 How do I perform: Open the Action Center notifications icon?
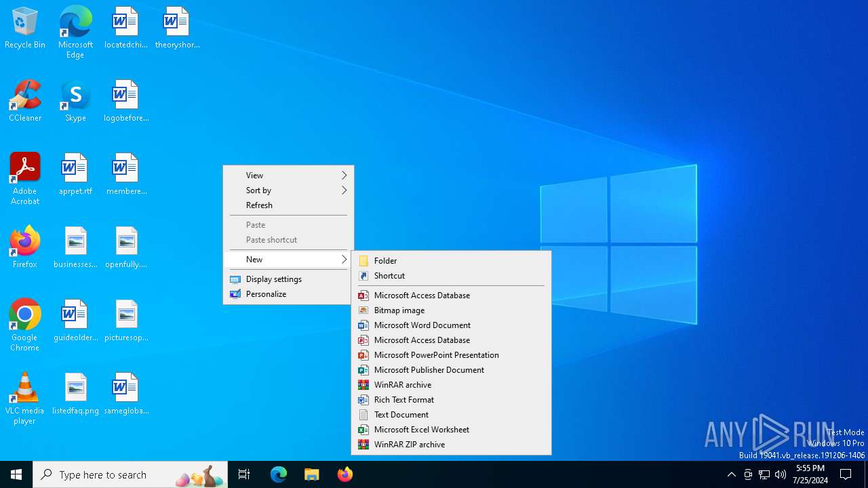click(x=846, y=474)
